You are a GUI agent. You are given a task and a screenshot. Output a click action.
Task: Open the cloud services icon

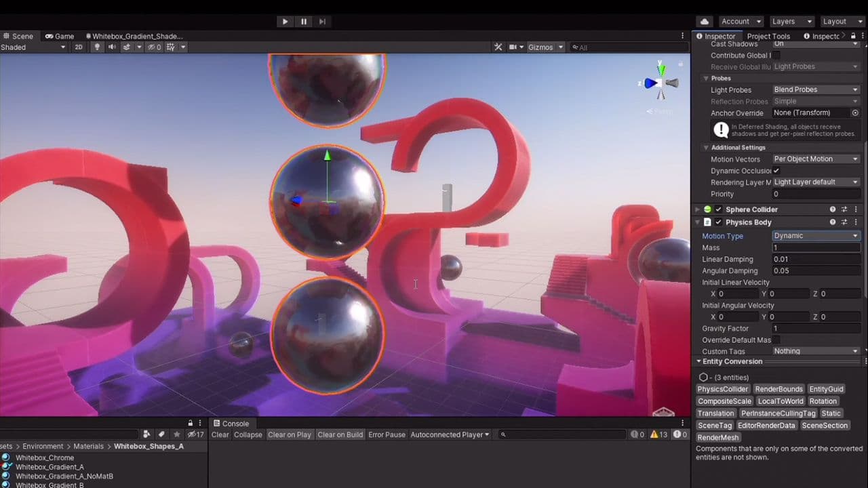(705, 22)
